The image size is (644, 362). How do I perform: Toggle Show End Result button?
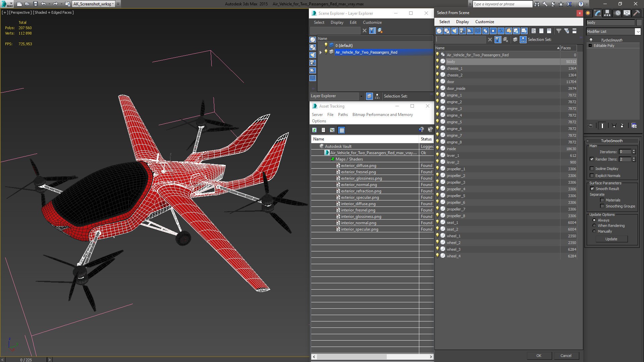tap(602, 125)
